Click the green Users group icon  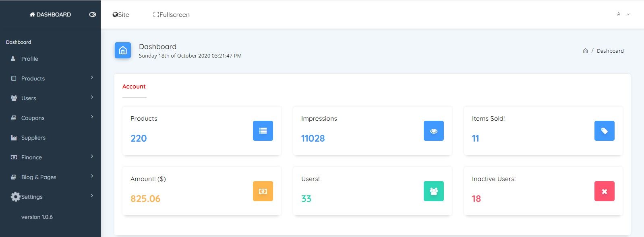click(434, 191)
